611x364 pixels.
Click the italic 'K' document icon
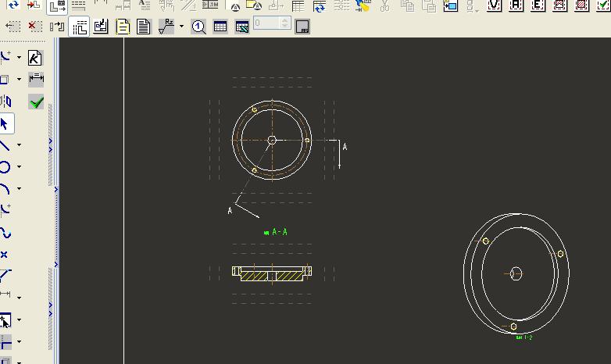coord(35,58)
